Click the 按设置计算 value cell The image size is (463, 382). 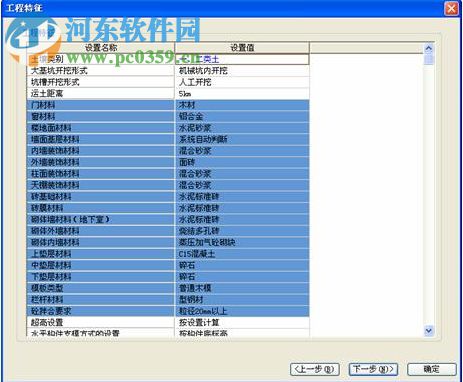coord(242,323)
